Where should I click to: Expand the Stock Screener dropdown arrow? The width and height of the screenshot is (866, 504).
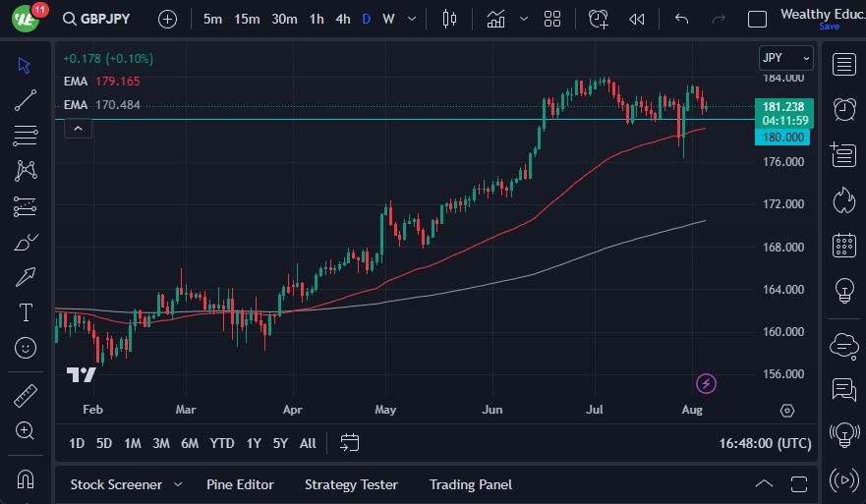coord(178,484)
